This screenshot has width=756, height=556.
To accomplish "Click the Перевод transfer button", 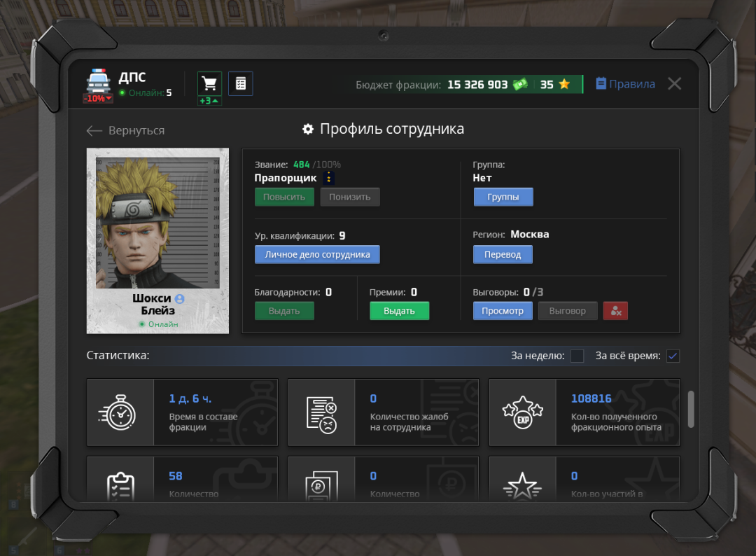I will pyautogui.click(x=503, y=255).
